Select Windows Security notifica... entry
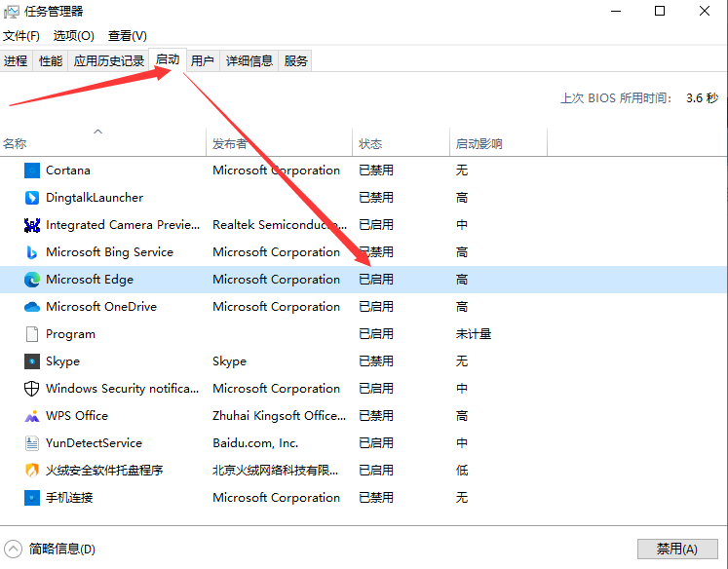728x569 pixels. 123,389
